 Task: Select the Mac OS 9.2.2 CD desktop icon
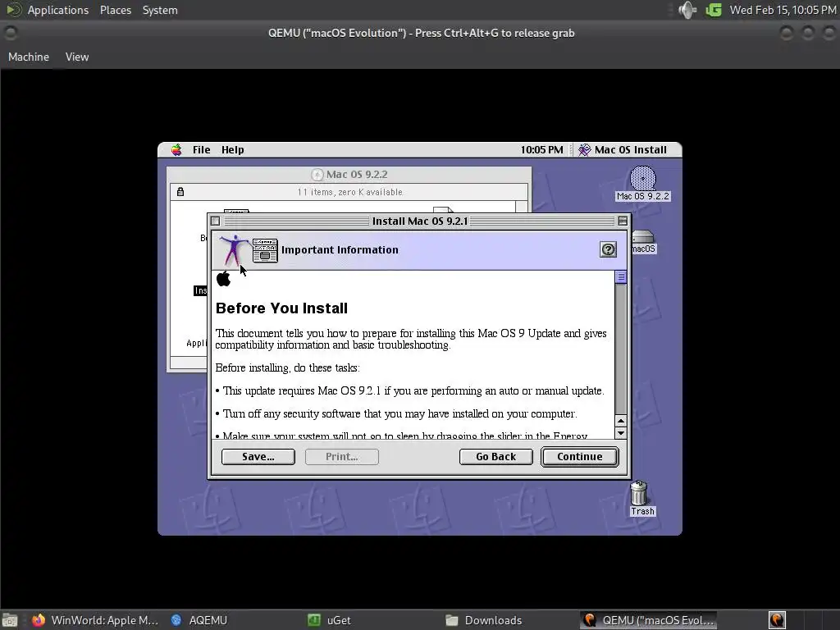[643, 184]
